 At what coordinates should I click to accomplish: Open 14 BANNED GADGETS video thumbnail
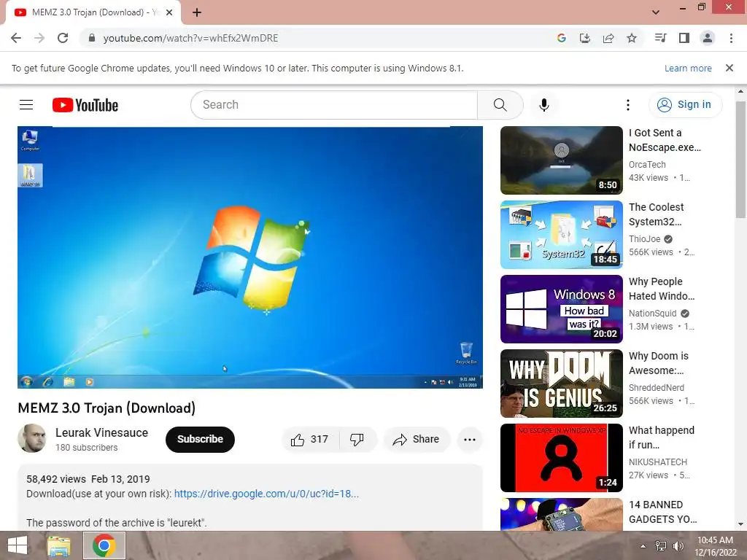[561, 514]
